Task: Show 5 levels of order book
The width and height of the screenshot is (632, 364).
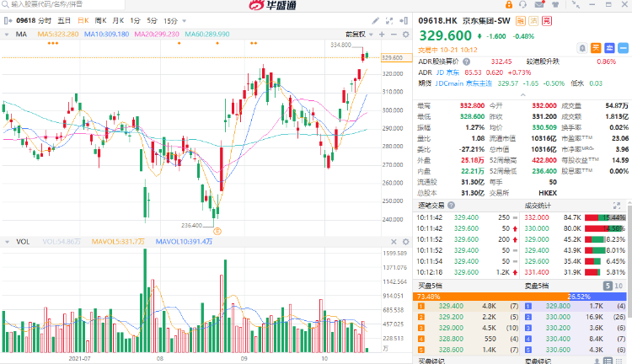Action: 608,286
